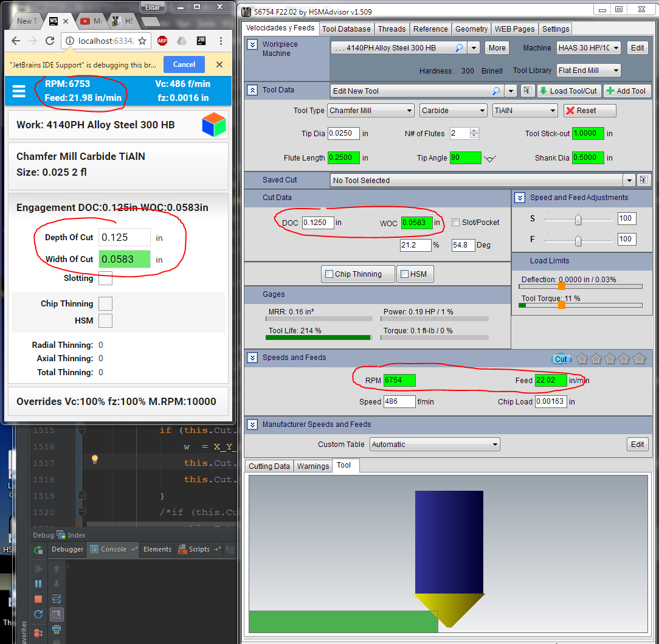Toggle scroll to end in console
The width and height of the screenshot is (659, 644).
(57, 614)
